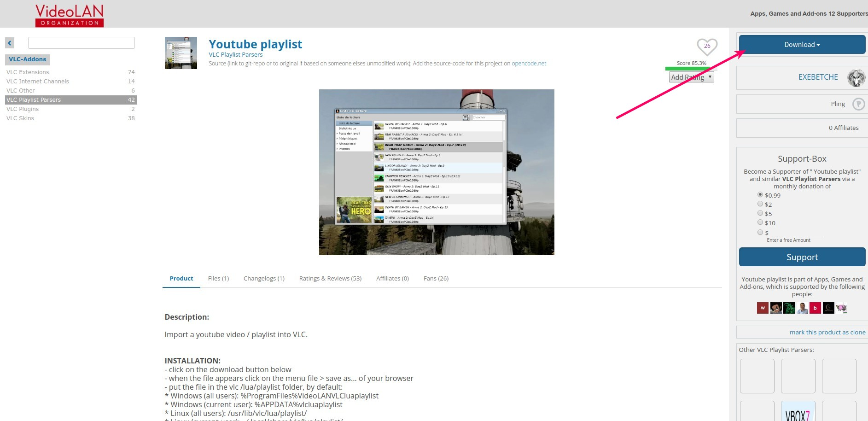Open the Changelogs (1) tab
Screen dimensions: 868x421
click(264, 278)
